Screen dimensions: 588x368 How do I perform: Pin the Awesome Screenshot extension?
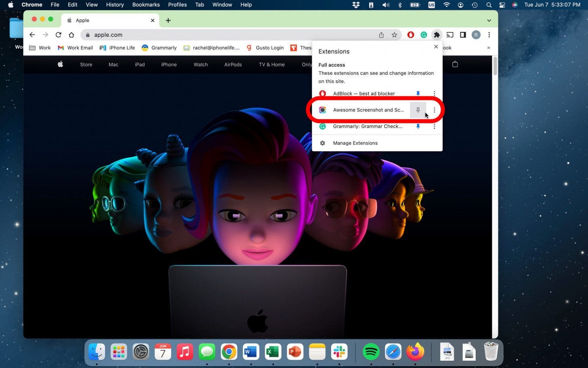pos(418,110)
